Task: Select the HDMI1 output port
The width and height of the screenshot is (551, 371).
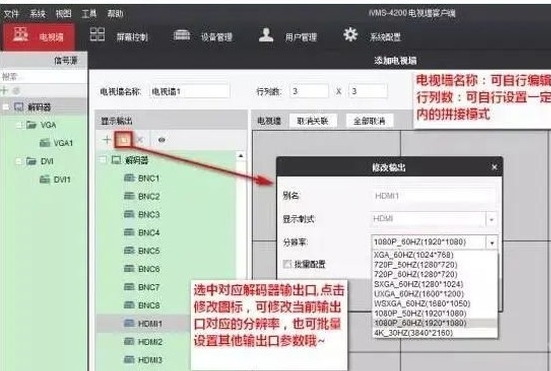Action: coord(143,324)
